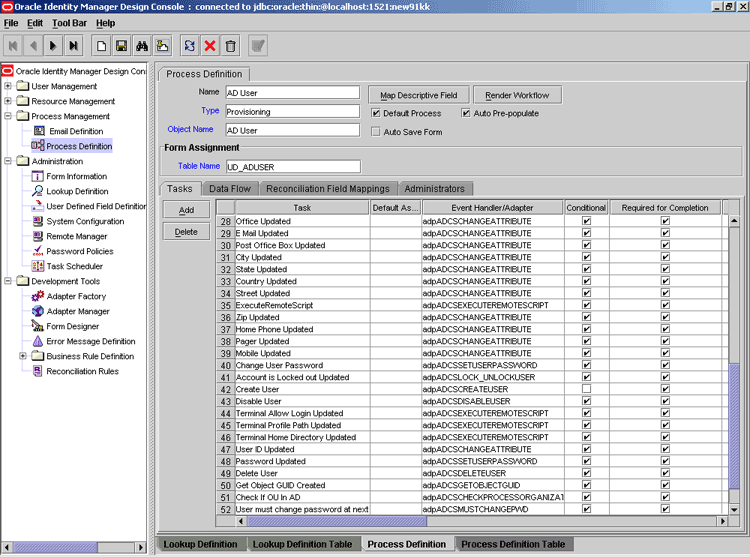The height and width of the screenshot is (558, 750).
Task: Click the left tree horizontal scrollbar thumb
Action: [x=55, y=547]
